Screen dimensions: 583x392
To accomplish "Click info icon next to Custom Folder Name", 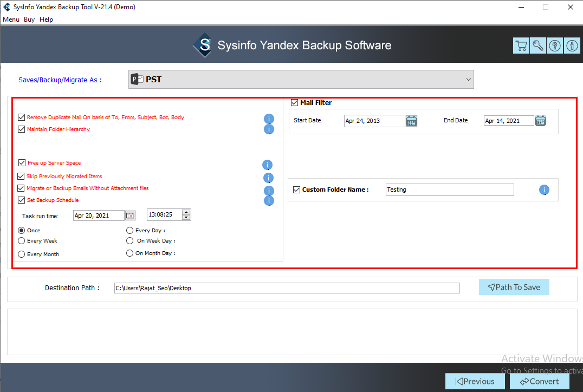I will pyautogui.click(x=544, y=190).
